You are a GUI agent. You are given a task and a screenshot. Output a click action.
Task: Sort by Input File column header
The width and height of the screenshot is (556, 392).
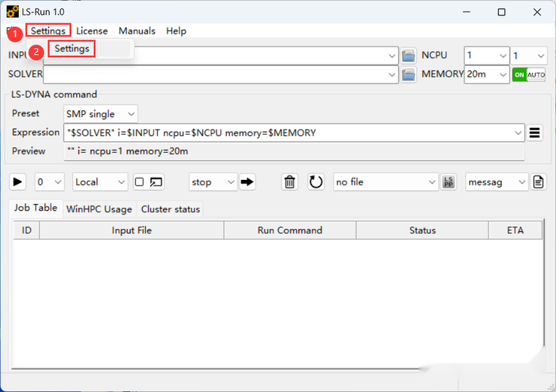tap(132, 230)
